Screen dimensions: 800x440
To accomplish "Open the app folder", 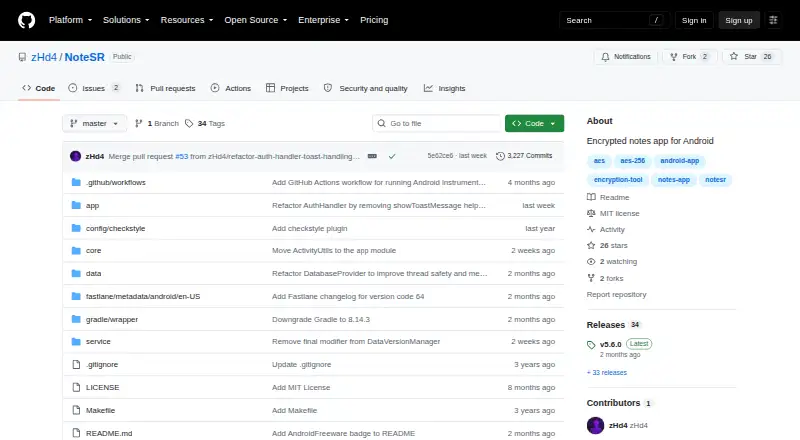I will click(x=92, y=206).
